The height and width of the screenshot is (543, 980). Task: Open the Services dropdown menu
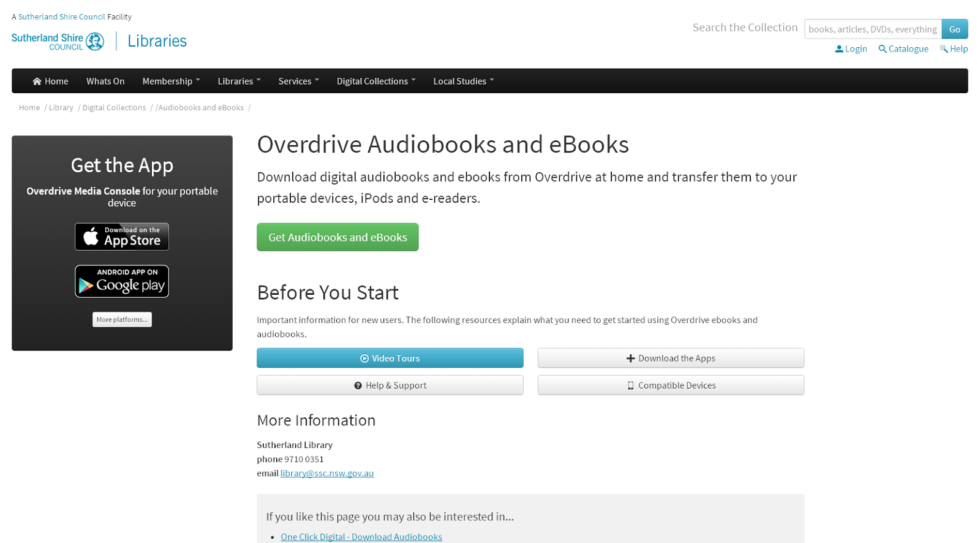298,81
